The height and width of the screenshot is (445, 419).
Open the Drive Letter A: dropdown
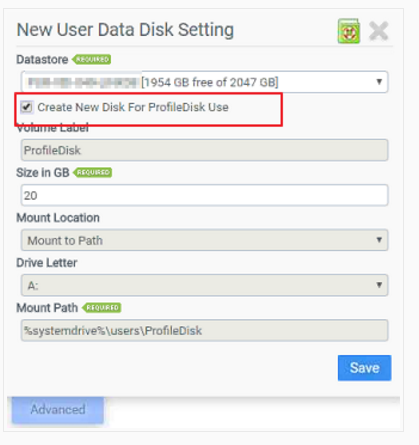pyautogui.click(x=204, y=285)
